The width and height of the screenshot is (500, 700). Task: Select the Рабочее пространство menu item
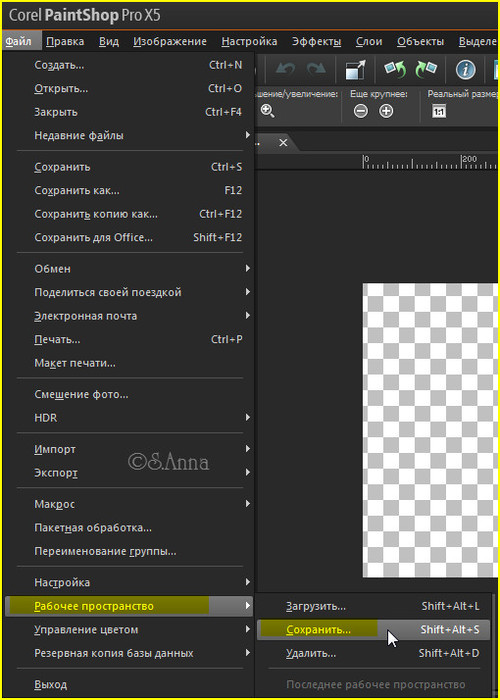pyautogui.click(x=129, y=606)
